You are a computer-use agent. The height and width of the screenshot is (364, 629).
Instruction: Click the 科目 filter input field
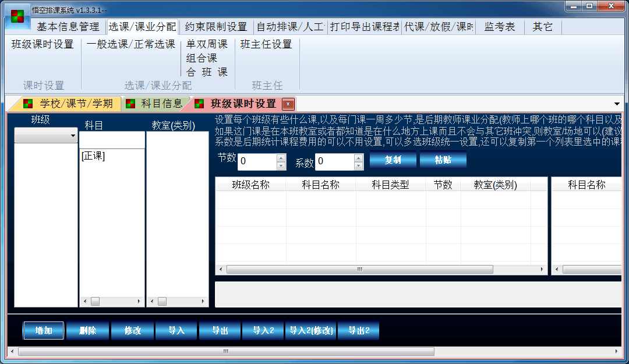(112, 140)
